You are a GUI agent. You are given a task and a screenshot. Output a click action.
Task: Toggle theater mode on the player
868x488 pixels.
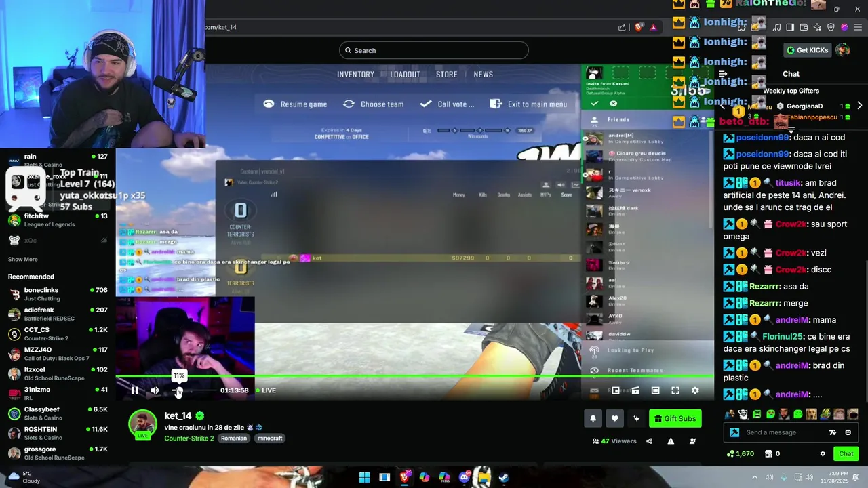[655, 390]
